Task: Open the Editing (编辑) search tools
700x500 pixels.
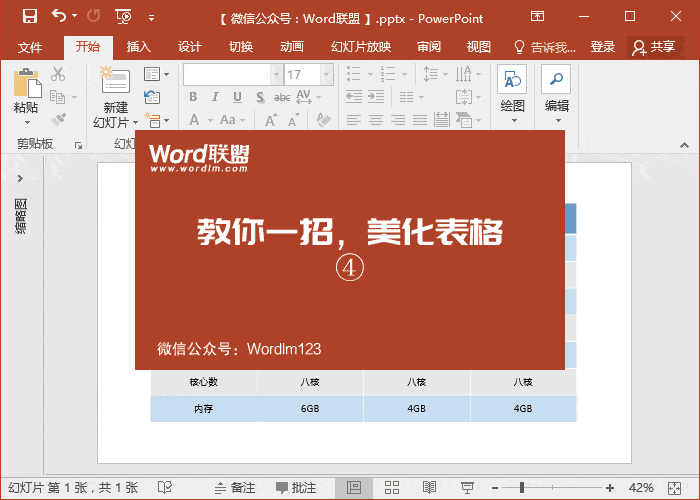Action: 557,94
